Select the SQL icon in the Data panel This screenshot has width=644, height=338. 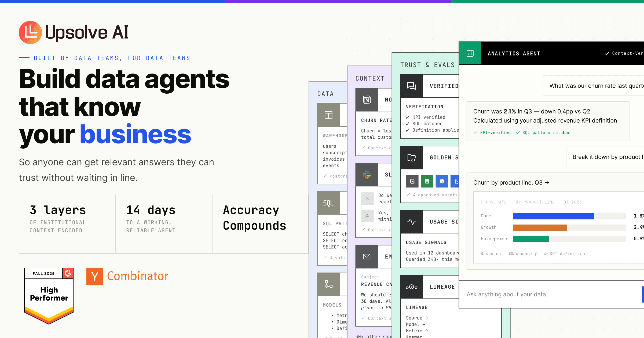(328, 203)
